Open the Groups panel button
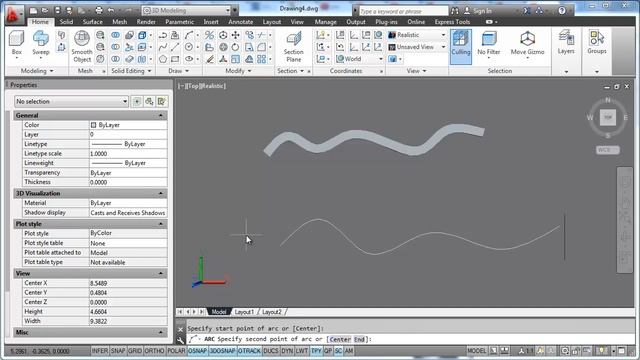640x360 pixels. (x=597, y=42)
